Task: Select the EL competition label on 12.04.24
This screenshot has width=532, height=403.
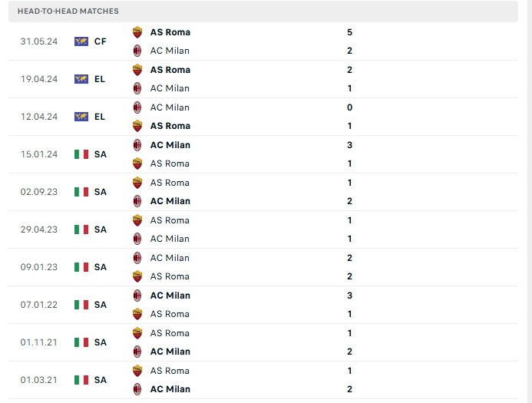Action: pos(101,117)
